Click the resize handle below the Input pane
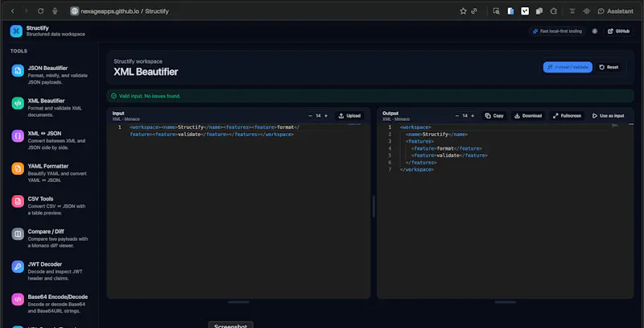The image size is (644, 328). pos(238,302)
